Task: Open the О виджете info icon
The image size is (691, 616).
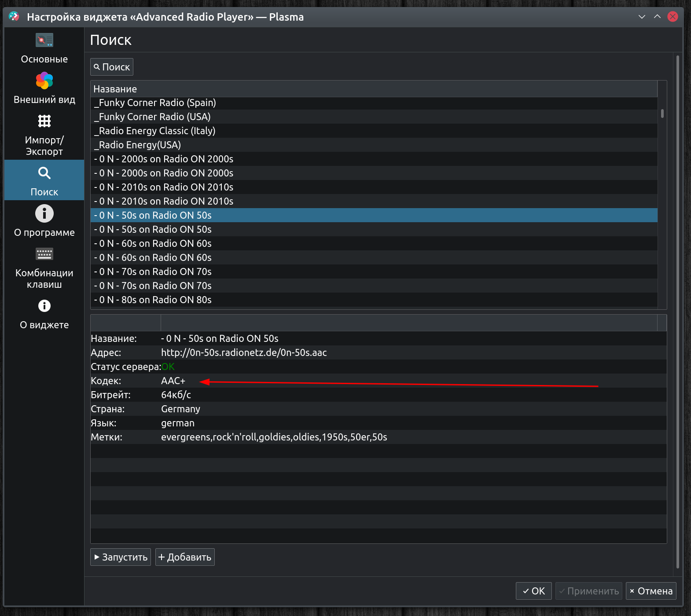Action: point(44,306)
